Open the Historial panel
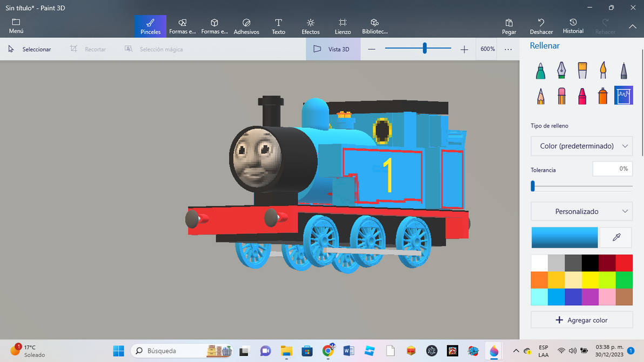Screen dimensions: 644x362 (x=573, y=26)
